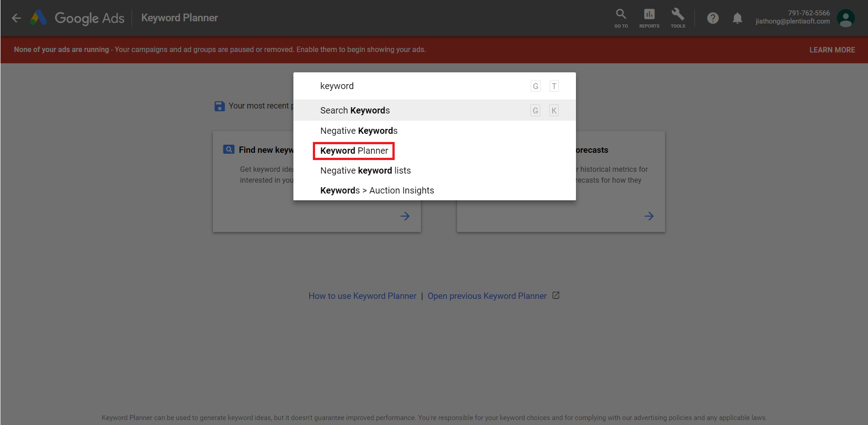This screenshot has width=868, height=425.
Task: Select Negative Keywords suggestion
Action: [x=434, y=131]
